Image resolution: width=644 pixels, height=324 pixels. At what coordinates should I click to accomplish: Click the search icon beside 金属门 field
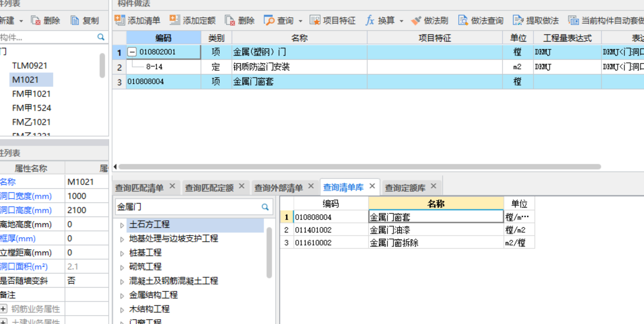pyautogui.click(x=265, y=207)
